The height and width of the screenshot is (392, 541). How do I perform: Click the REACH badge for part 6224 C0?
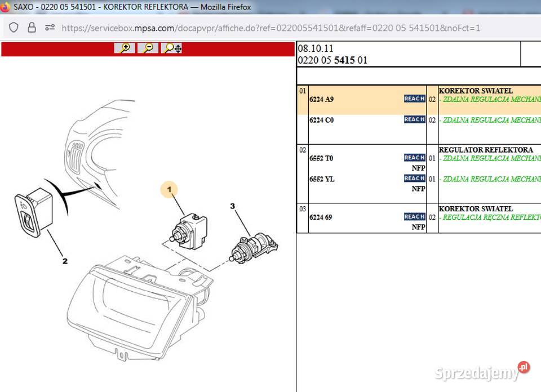(414, 119)
